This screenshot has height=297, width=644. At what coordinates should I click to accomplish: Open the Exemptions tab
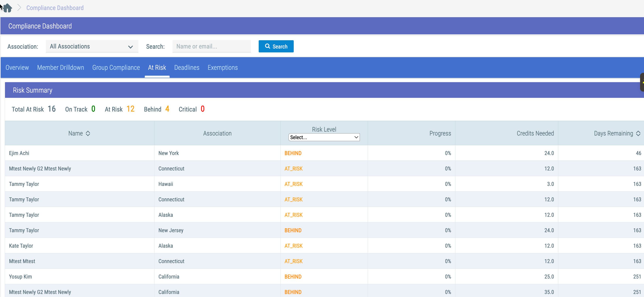click(x=223, y=67)
